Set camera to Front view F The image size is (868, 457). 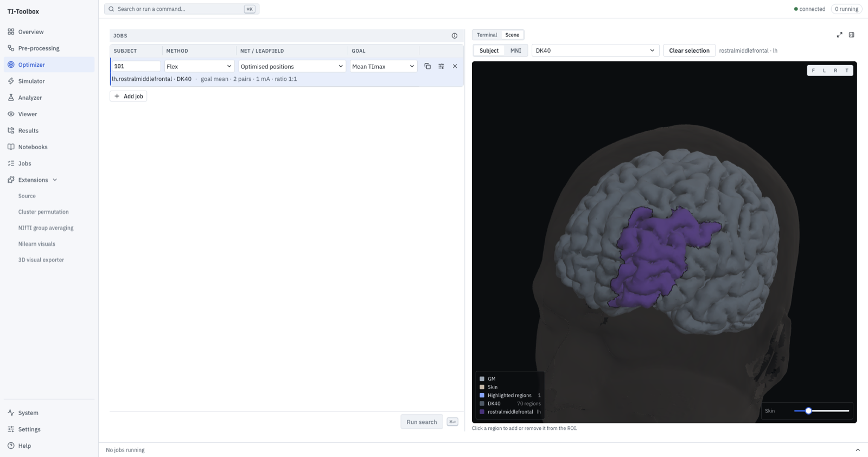click(x=813, y=71)
